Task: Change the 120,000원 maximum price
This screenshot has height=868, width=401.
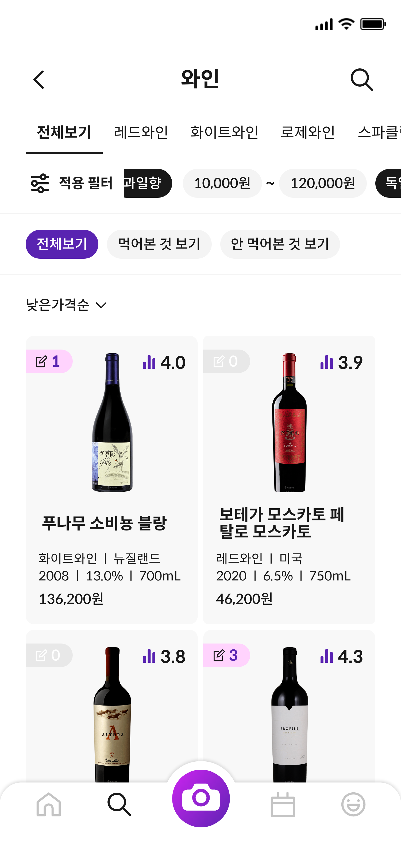Action: tap(322, 183)
